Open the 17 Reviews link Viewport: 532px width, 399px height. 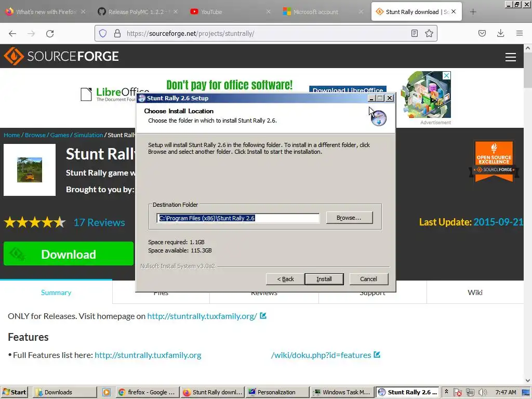click(x=99, y=222)
